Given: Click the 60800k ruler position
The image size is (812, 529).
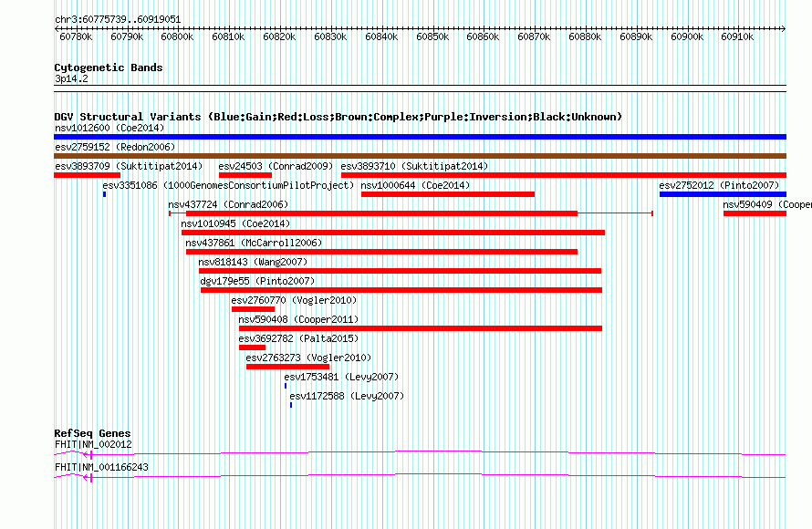Looking at the screenshot, I should [x=177, y=36].
